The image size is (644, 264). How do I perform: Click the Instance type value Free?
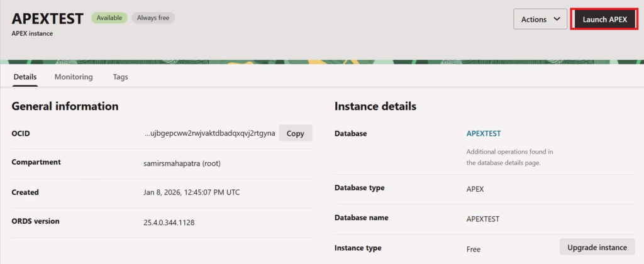coord(474,249)
